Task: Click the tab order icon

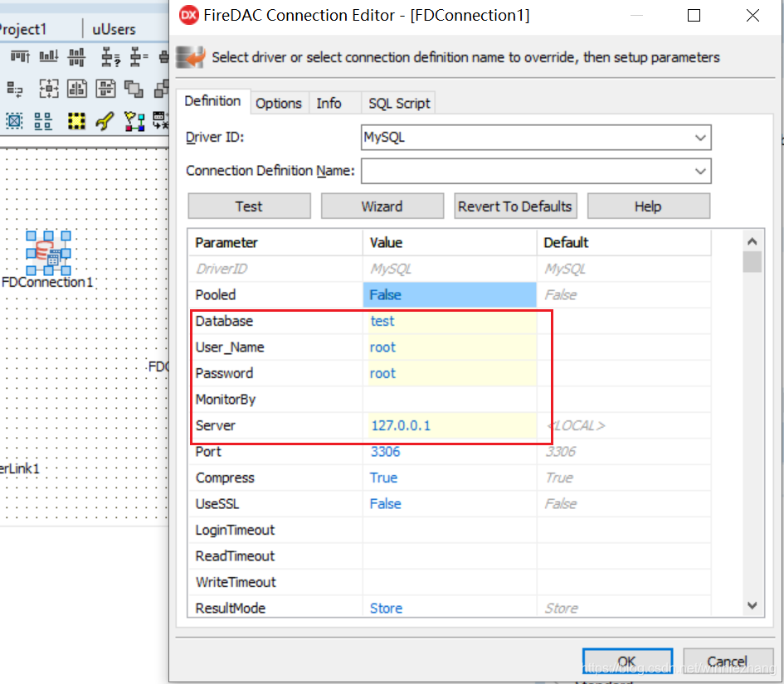Action: coord(14,90)
